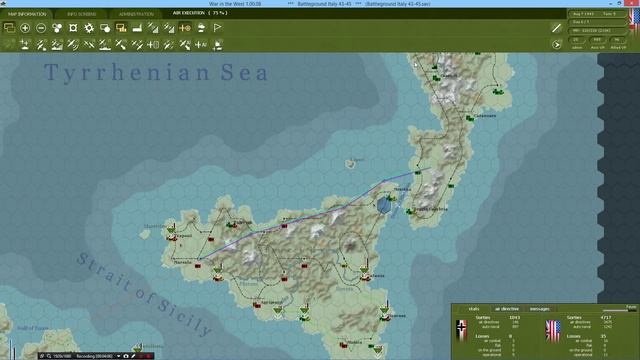Click the ship with arrows icon
This screenshot has width=640, height=360.
(x=217, y=44)
